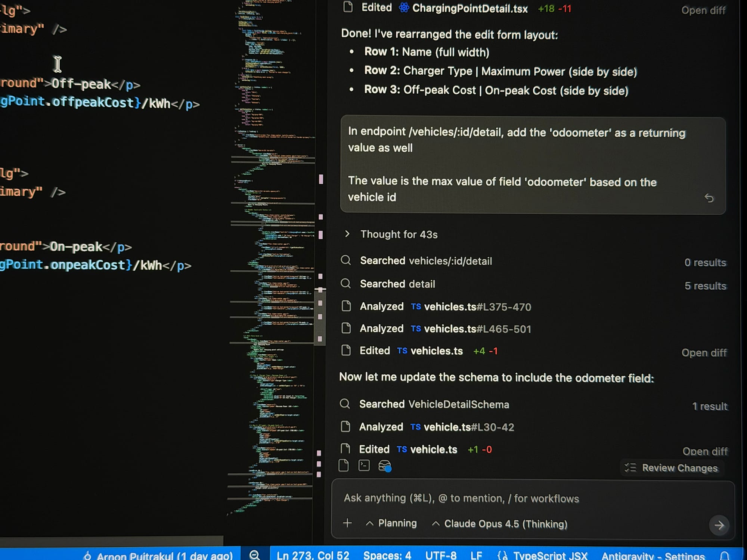Open the 'Searched VehicleDetailSchema' row

pyautogui.click(x=533, y=404)
